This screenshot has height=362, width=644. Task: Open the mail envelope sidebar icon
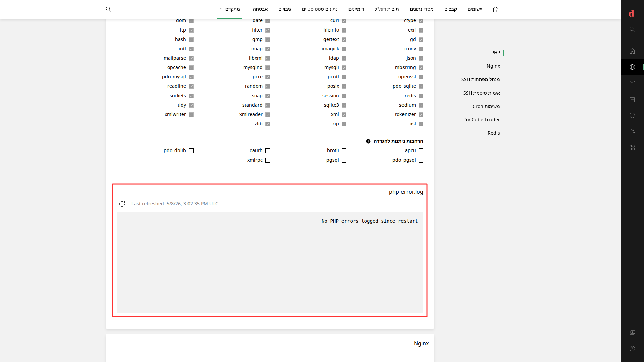(x=632, y=83)
